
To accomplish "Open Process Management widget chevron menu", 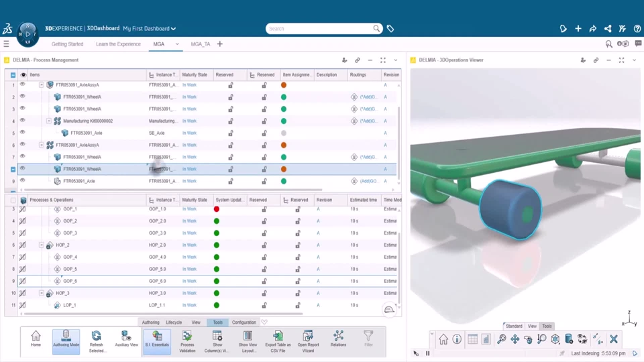I will pos(396,60).
